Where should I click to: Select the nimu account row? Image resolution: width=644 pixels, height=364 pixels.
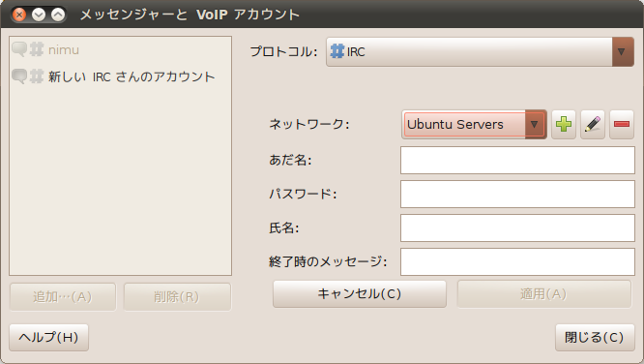click(120, 49)
